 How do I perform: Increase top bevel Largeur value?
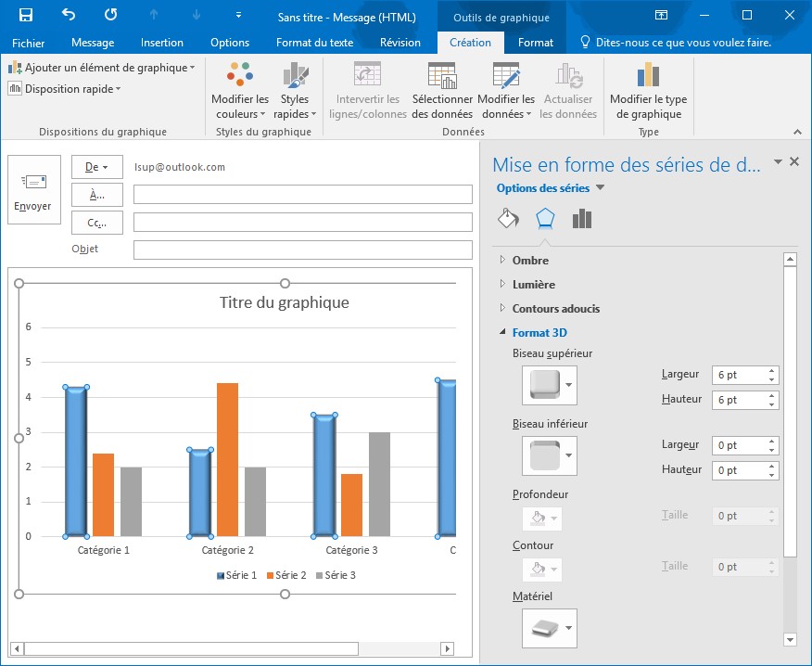[x=772, y=371]
